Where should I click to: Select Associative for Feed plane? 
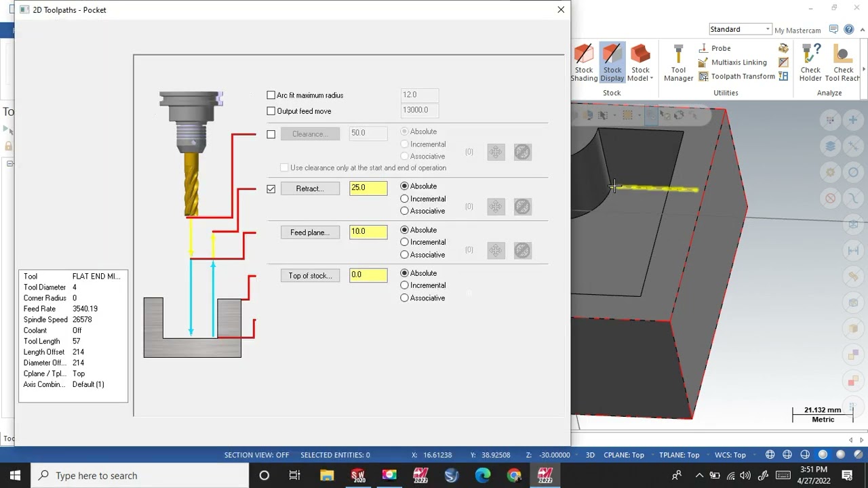pyautogui.click(x=405, y=255)
